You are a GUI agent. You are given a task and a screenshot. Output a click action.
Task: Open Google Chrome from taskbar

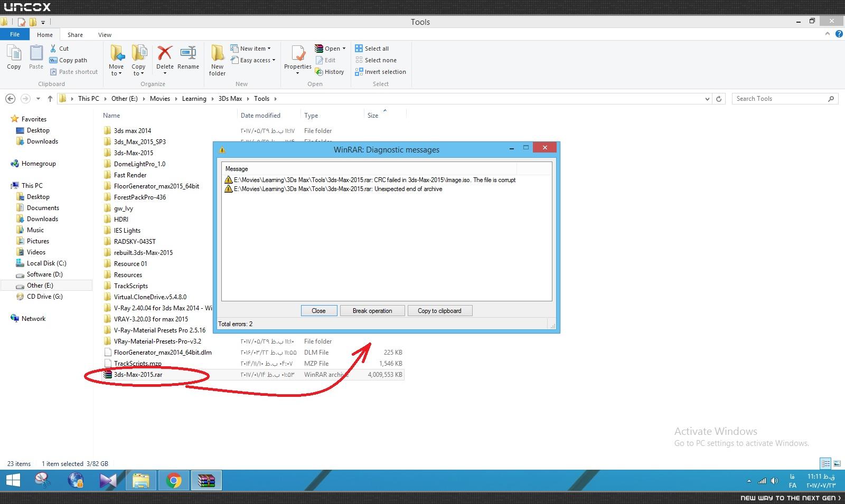coord(173,481)
